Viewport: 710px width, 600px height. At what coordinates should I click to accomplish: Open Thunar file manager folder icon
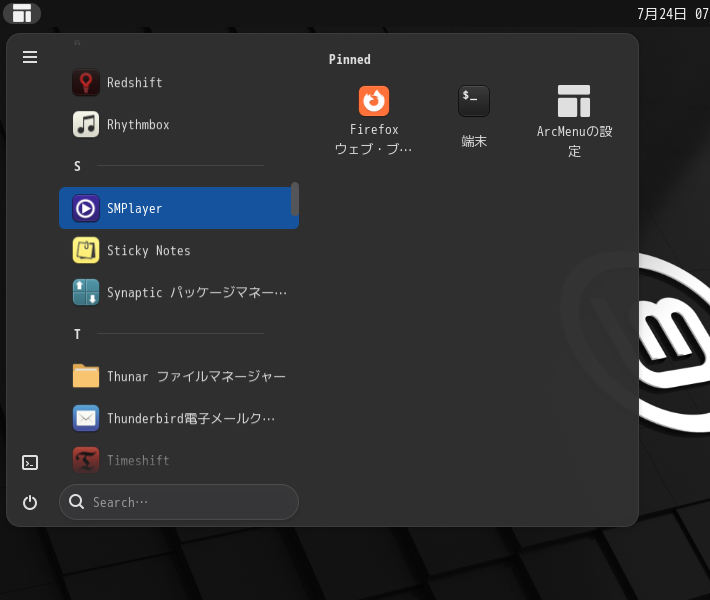click(x=86, y=376)
